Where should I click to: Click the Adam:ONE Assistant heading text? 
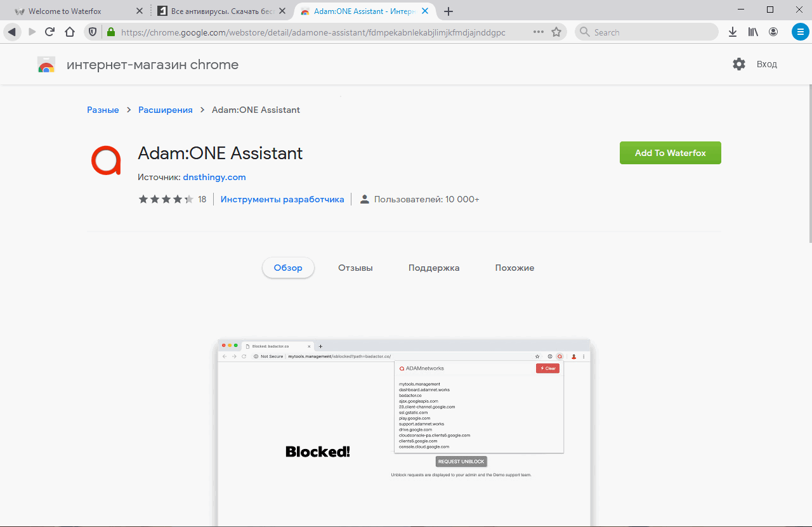220,153
